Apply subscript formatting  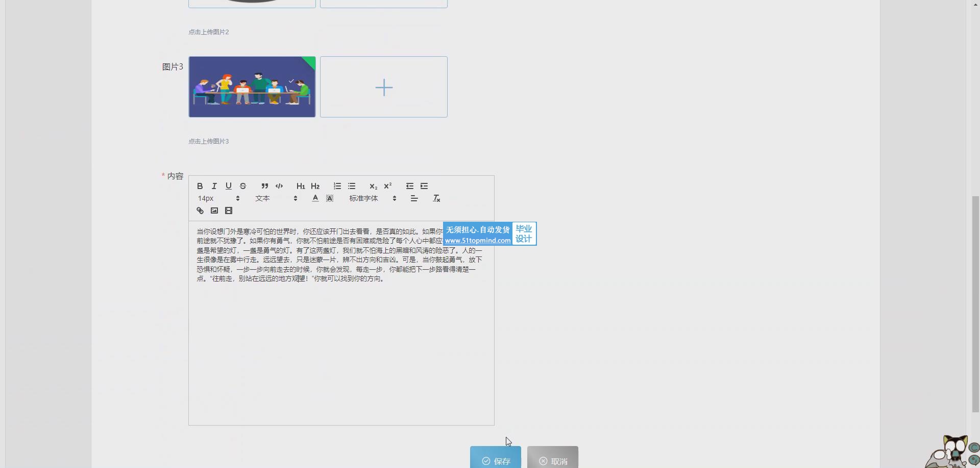click(x=373, y=186)
